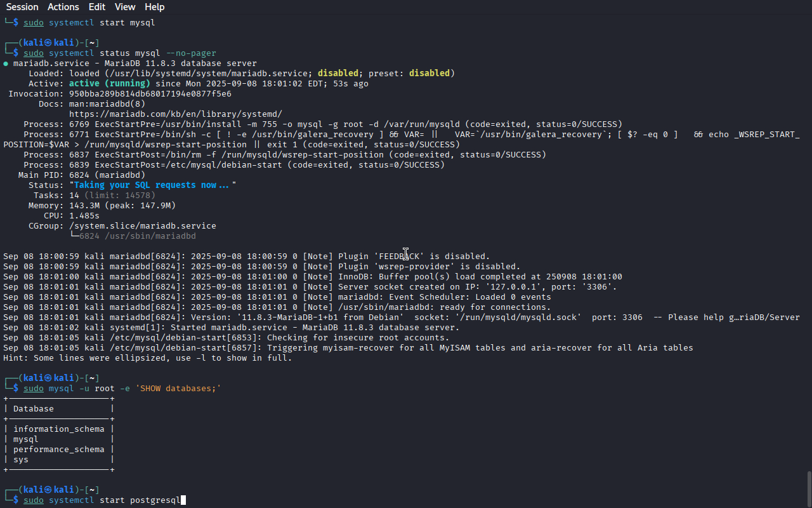The image size is (812, 508).
Task: Click 'Tasks: 14 (limit: 14578)' line
Action: click(95, 196)
